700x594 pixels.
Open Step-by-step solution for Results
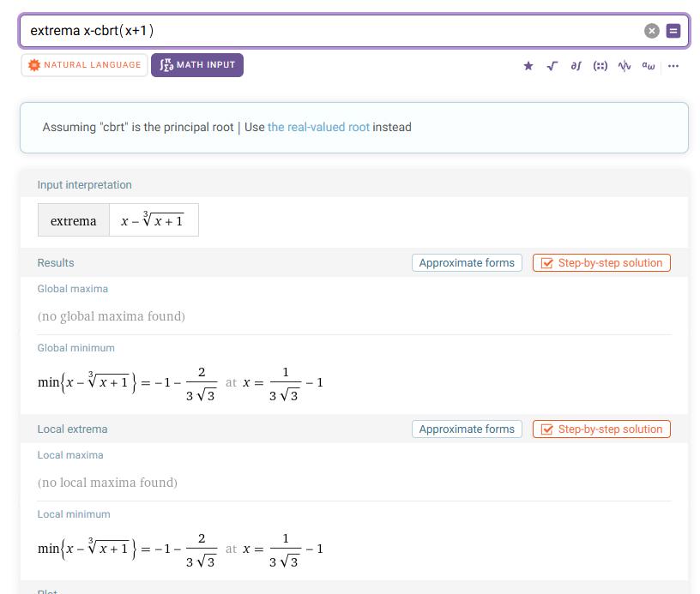[x=601, y=263]
